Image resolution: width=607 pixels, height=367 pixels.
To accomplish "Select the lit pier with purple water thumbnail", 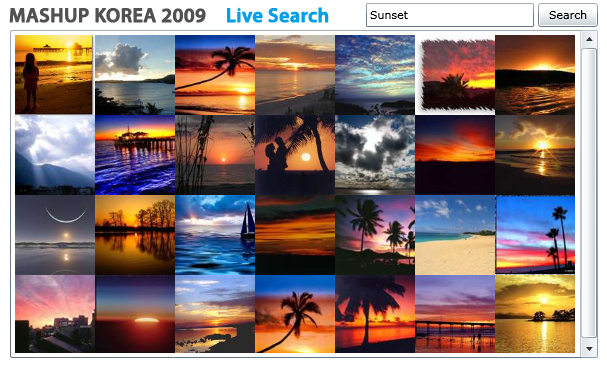I will [x=135, y=155].
